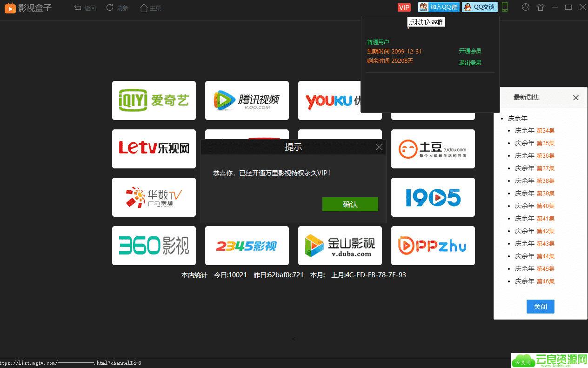This screenshot has height=368, width=588.
Task: Click the 本店统计 label
Action: [x=194, y=275]
